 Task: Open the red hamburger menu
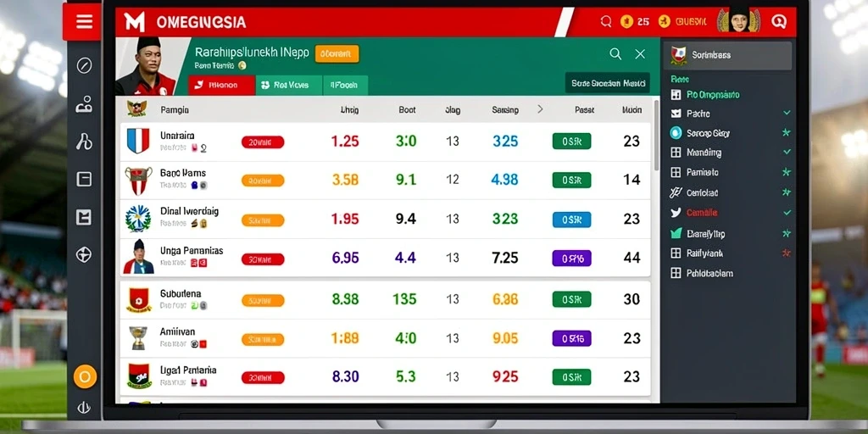tap(84, 21)
